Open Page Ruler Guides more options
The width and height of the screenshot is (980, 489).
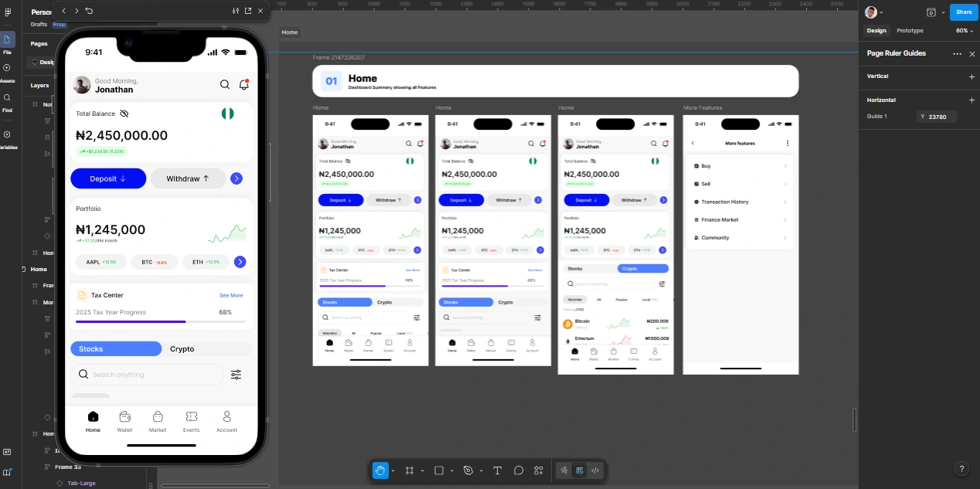(958, 54)
